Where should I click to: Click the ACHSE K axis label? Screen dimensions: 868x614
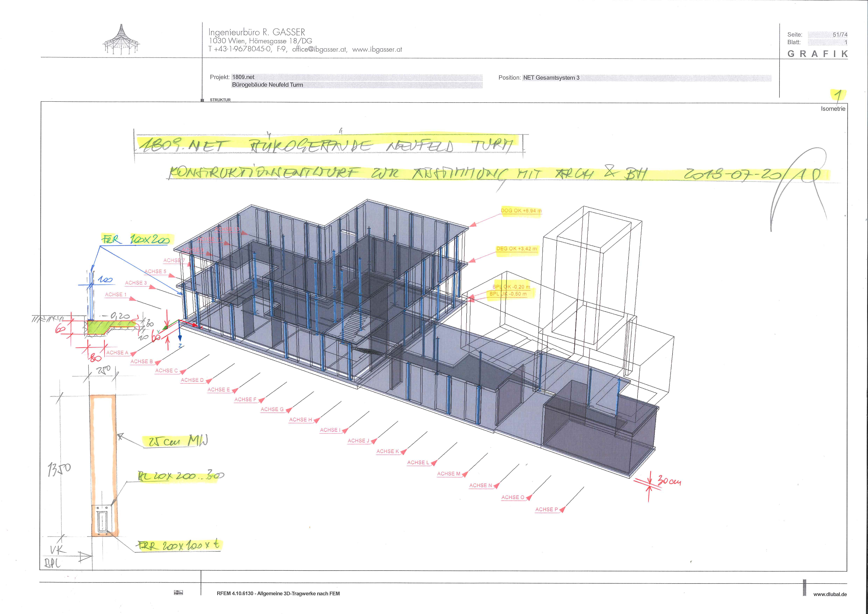(x=388, y=451)
